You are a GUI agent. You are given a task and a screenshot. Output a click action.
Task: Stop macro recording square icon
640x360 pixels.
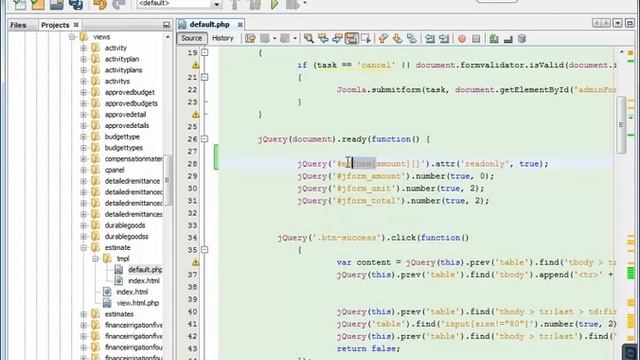pos(476,39)
